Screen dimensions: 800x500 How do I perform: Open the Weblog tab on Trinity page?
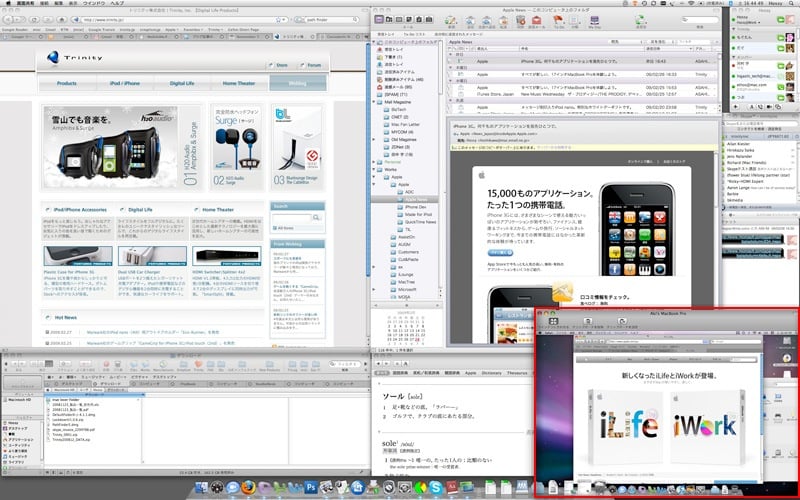pyautogui.click(x=297, y=83)
